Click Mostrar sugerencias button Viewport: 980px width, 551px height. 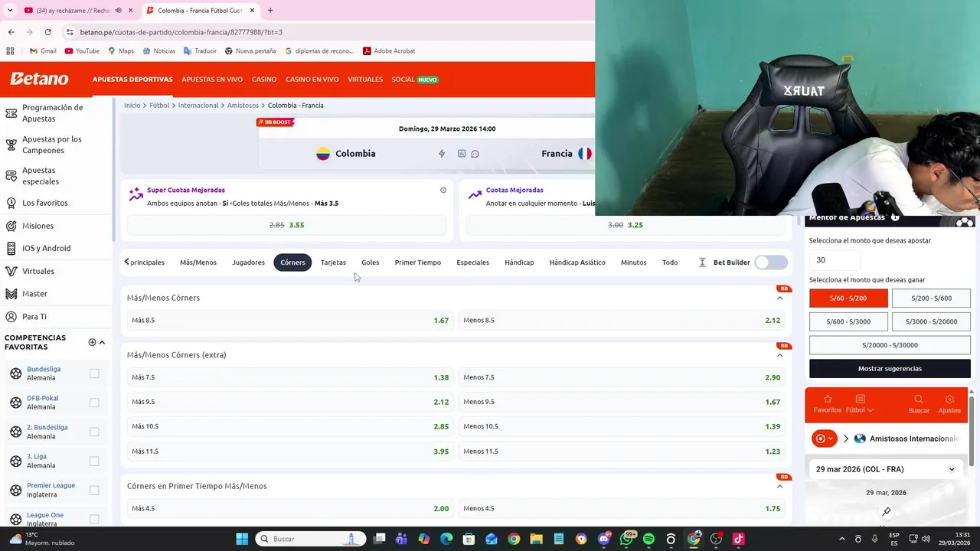tap(890, 369)
